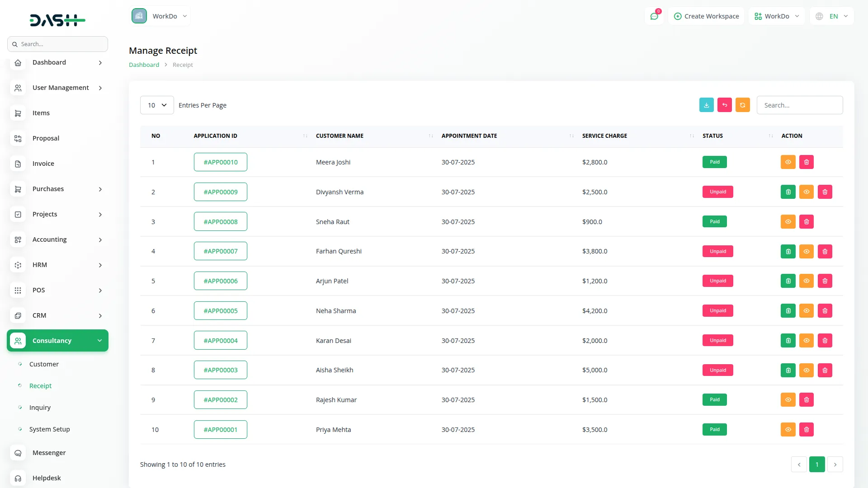This screenshot has width=868, height=488.
Task: Open the chat messages icon in header
Action: click(654, 16)
